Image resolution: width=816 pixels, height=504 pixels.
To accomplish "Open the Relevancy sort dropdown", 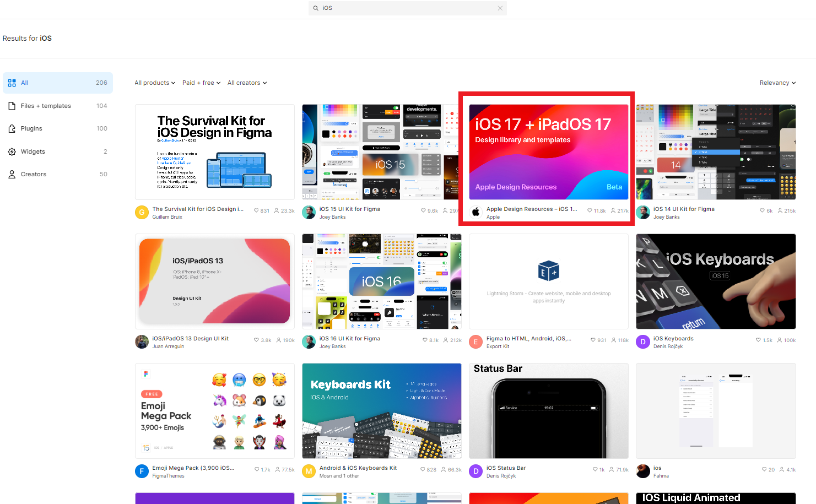I will point(777,83).
